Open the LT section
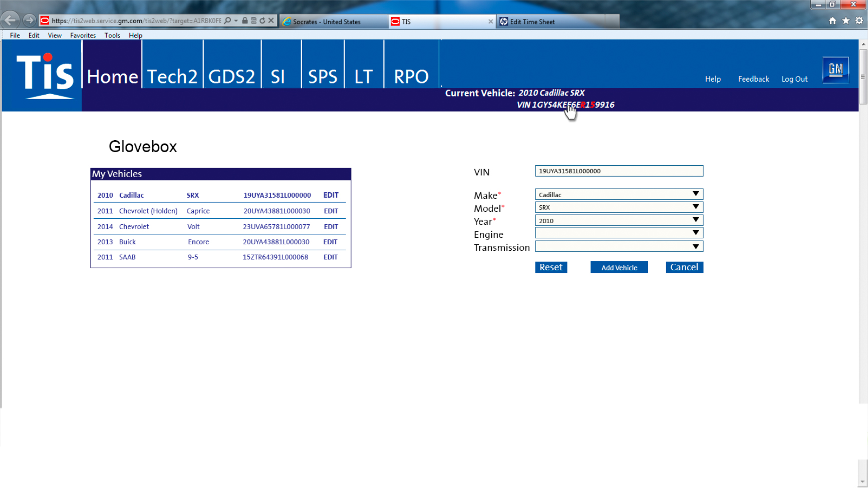 pyautogui.click(x=364, y=64)
